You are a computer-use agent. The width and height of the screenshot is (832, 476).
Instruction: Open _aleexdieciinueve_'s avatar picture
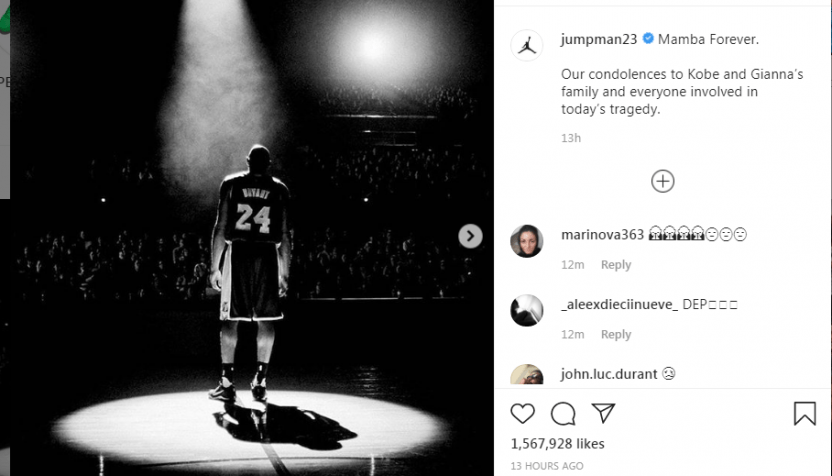[x=527, y=310]
